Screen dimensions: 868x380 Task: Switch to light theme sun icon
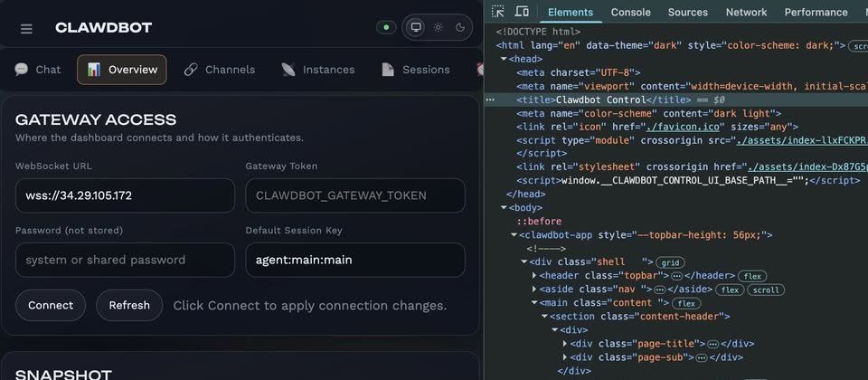click(438, 27)
